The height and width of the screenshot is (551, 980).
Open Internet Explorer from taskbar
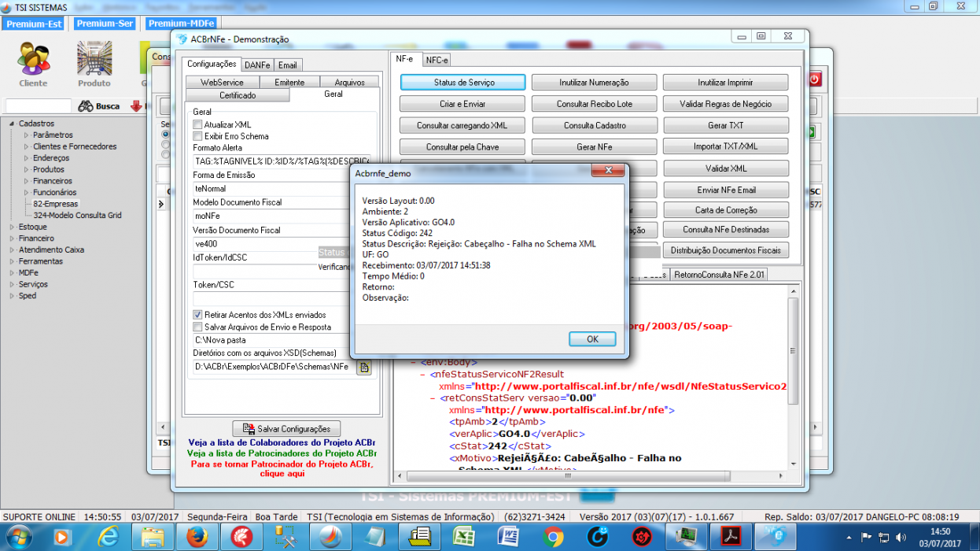point(107,538)
